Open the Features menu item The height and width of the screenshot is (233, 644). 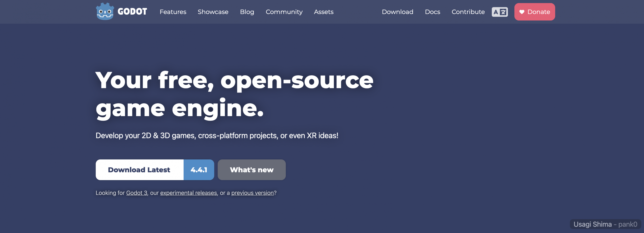click(x=173, y=12)
